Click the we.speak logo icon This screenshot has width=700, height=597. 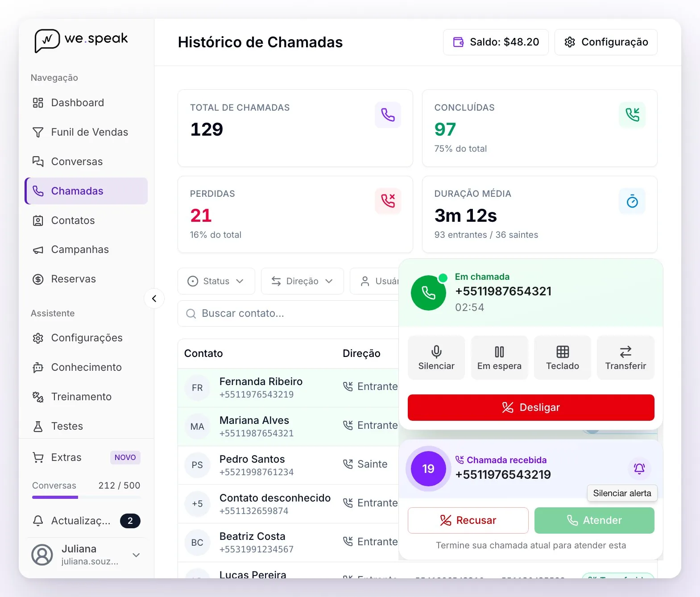tap(47, 41)
